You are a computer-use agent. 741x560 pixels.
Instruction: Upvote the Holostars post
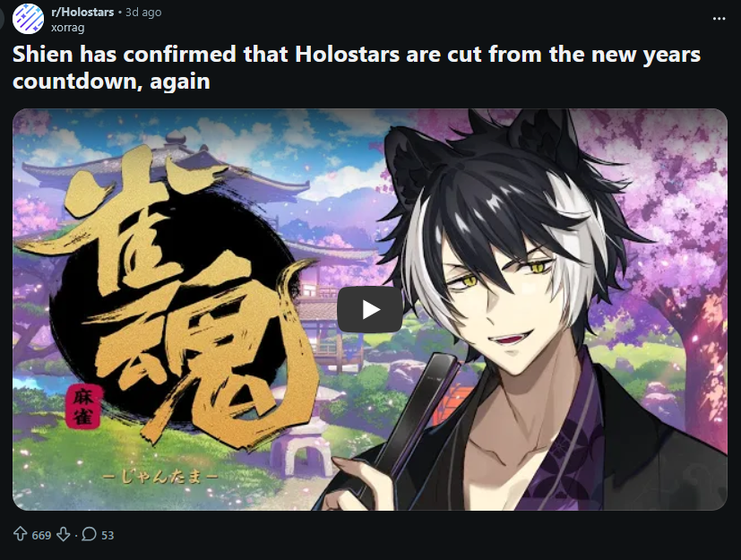20,534
